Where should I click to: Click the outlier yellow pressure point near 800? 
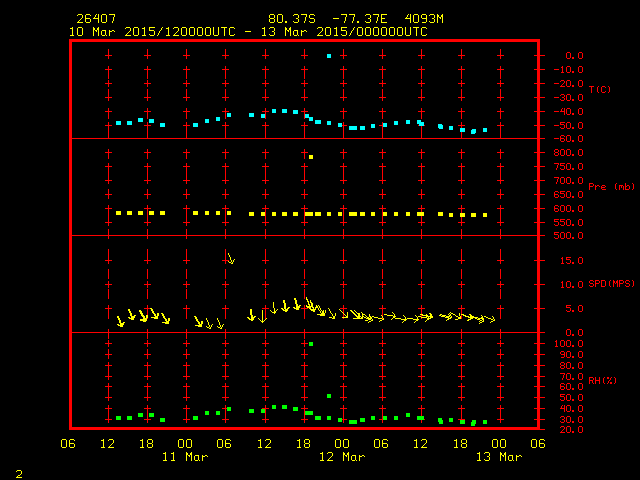[x=311, y=157]
